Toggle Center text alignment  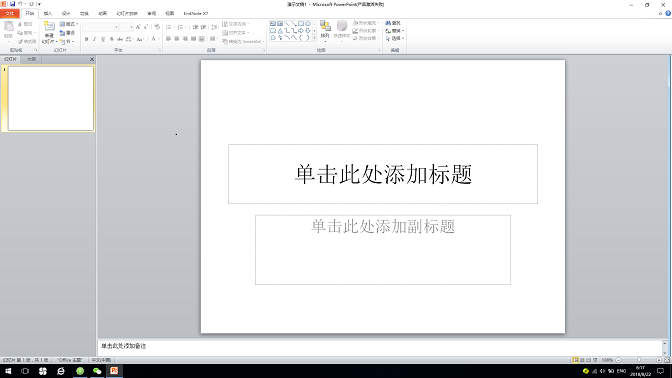coord(177,39)
